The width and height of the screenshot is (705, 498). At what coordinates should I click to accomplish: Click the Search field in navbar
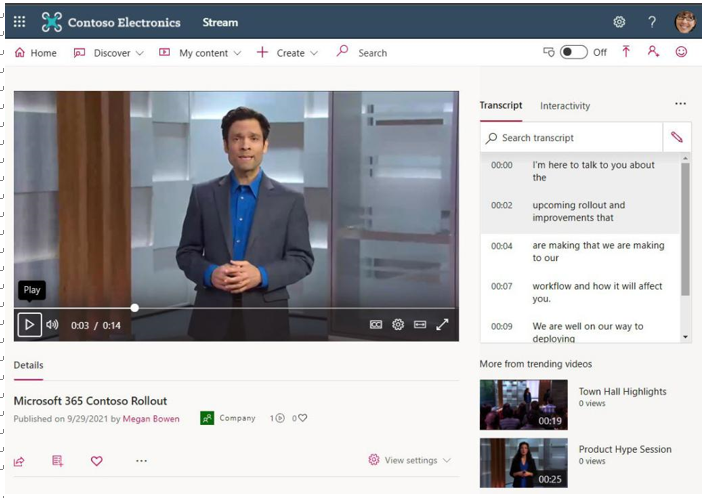point(372,53)
